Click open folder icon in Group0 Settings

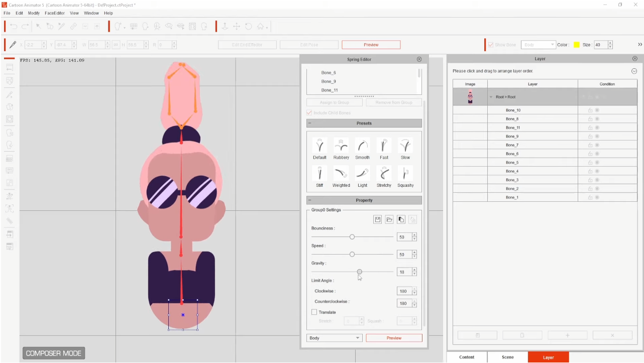[x=389, y=219]
